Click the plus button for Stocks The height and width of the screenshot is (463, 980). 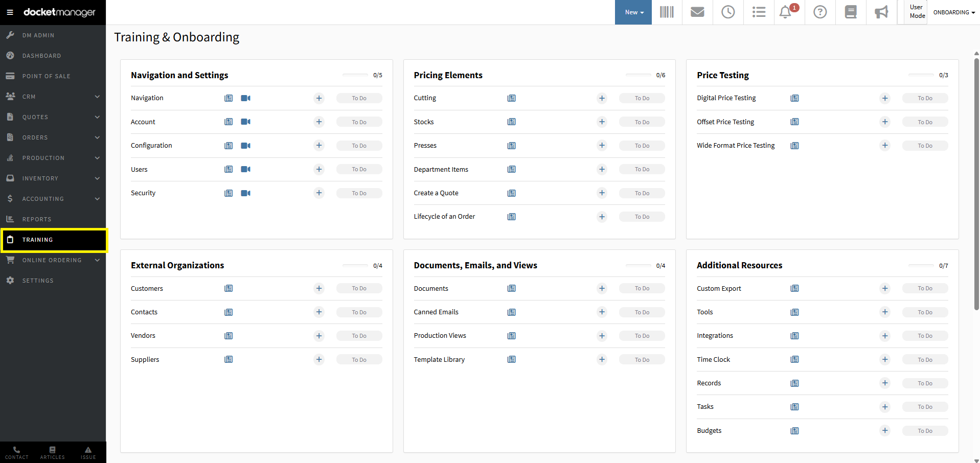pos(602,122)
